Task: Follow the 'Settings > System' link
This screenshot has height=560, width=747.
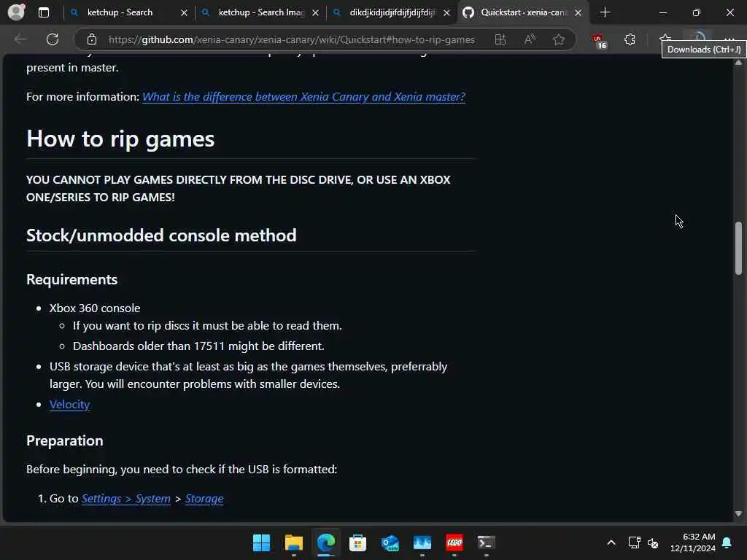Action: (125, 499)
